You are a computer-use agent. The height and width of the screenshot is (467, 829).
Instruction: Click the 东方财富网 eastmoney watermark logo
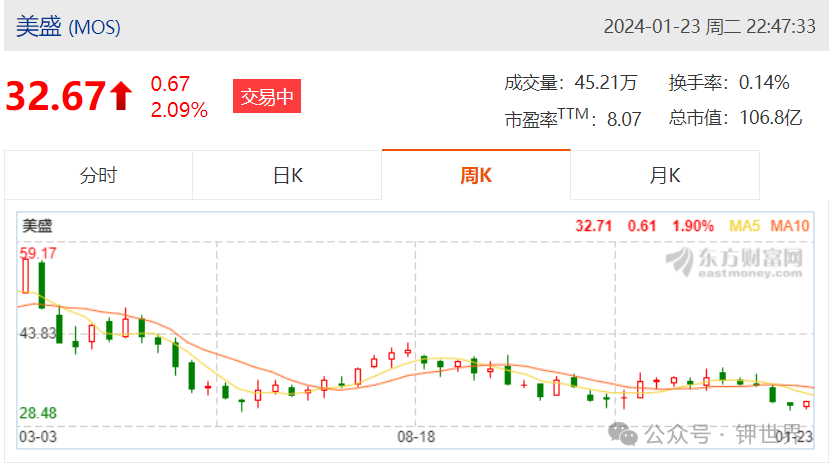(734, 262)
